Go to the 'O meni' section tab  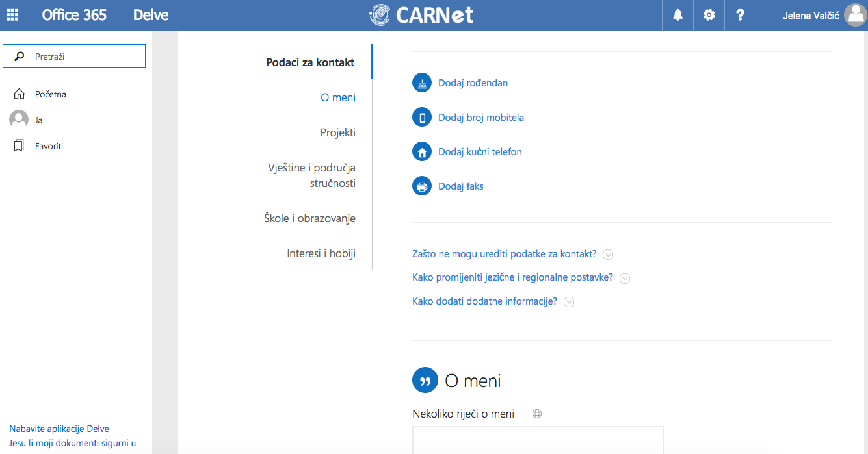click(338, 97)
